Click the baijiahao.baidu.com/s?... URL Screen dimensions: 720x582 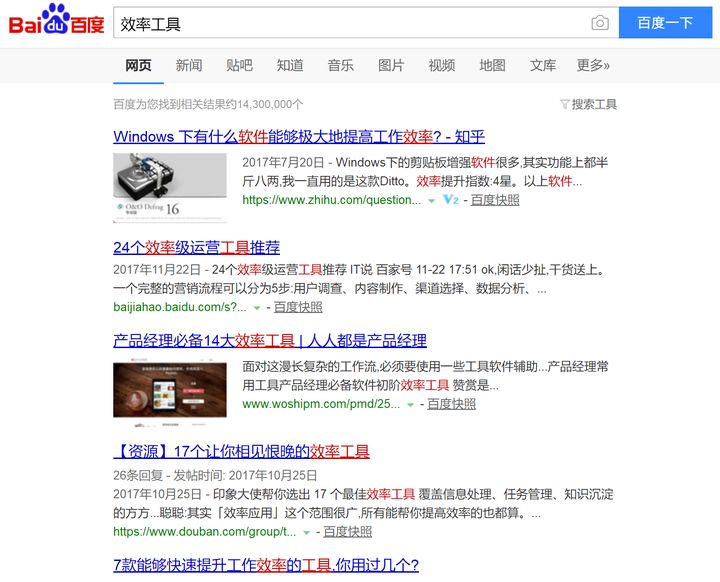180,307
